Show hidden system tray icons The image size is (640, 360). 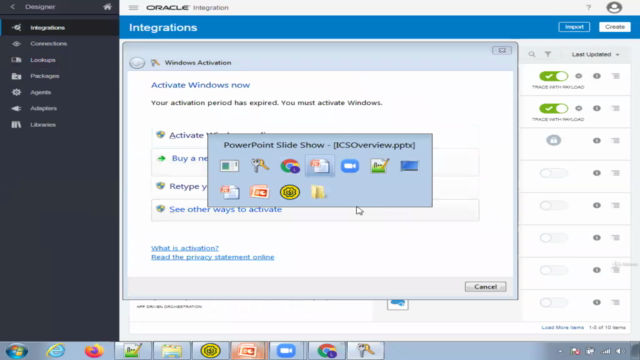point(560,351)
